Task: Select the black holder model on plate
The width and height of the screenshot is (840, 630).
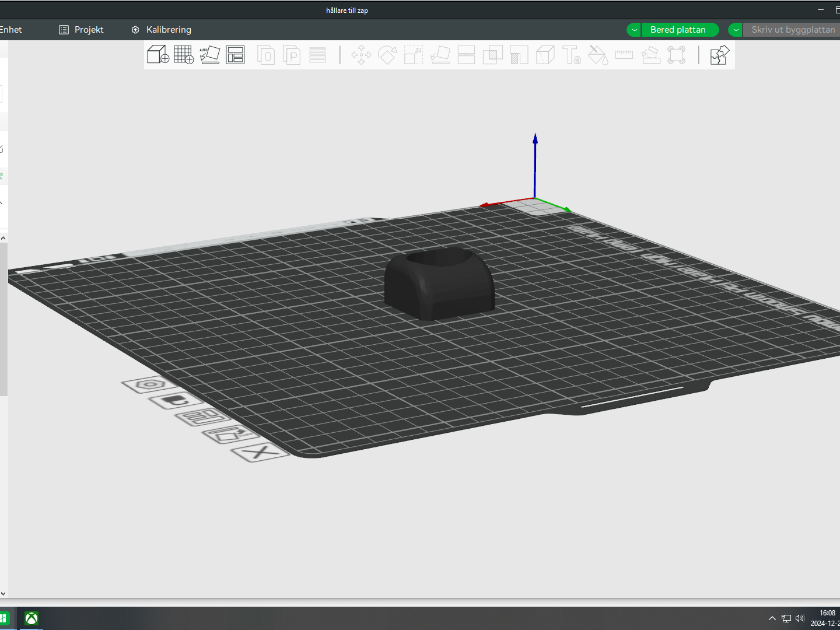Action: pos(439,284)
